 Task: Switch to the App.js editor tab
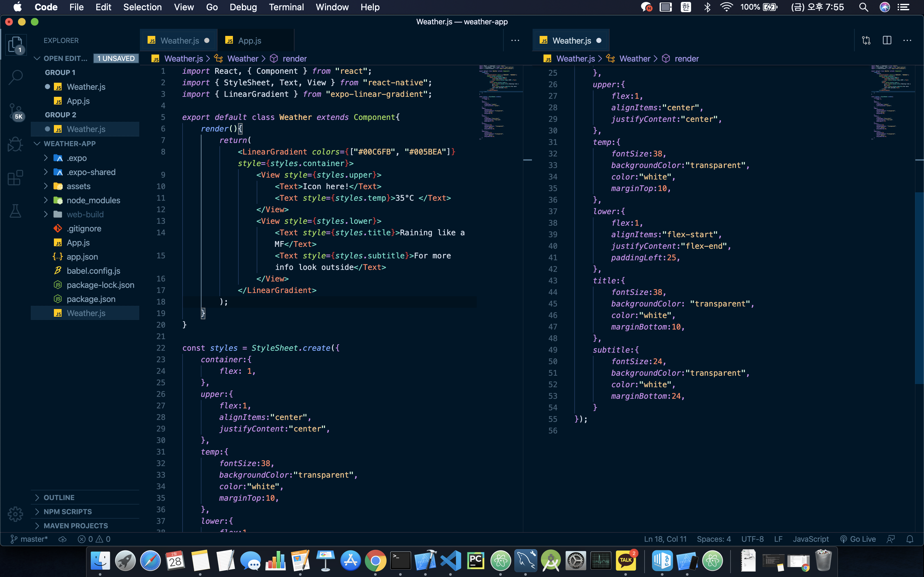(249, 40)
